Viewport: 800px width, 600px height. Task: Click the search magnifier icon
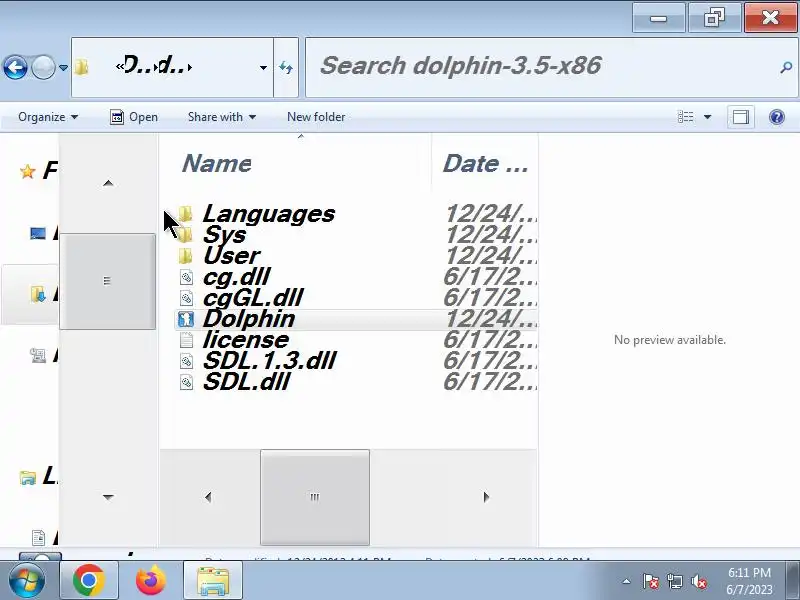pos(786,67)
